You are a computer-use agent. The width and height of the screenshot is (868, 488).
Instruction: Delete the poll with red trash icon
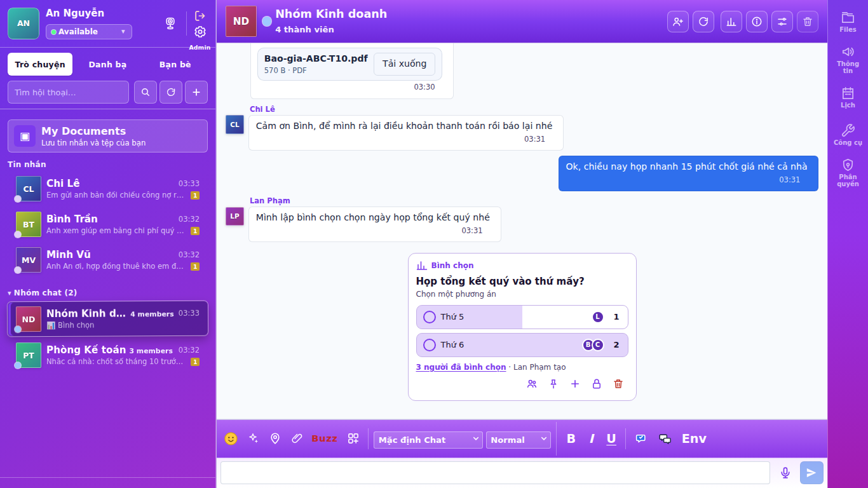(x=618, y=384)
